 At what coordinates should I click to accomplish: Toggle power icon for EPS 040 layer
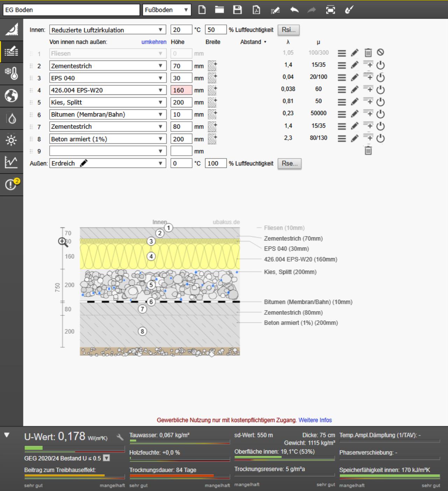(380, 77)
